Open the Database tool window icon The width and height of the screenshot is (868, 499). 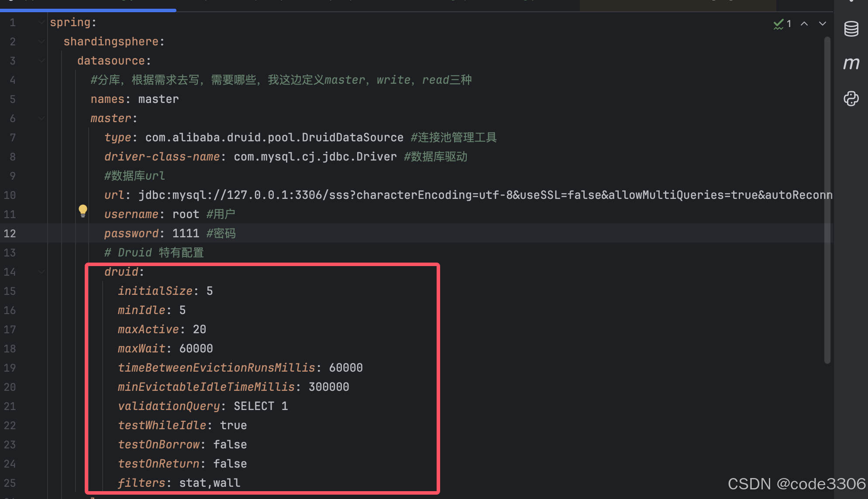click(x=851, y=29)
